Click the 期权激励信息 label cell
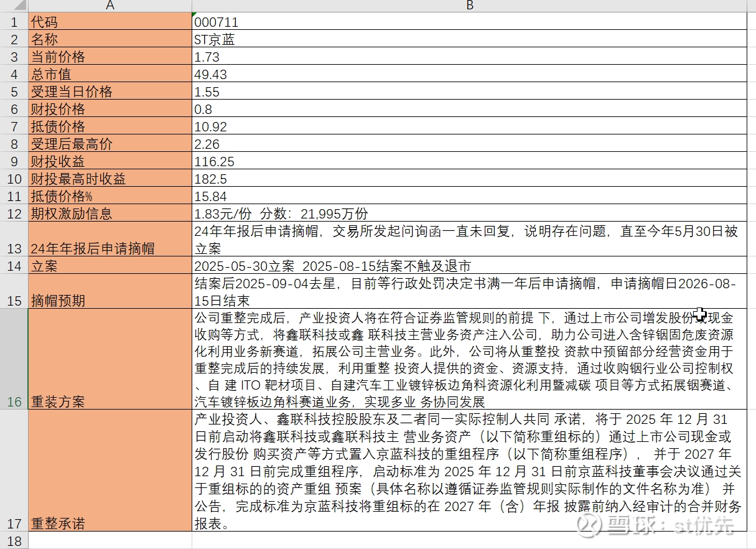The height and width of the screenshot is (549, 756). click(x=110, y=213)
